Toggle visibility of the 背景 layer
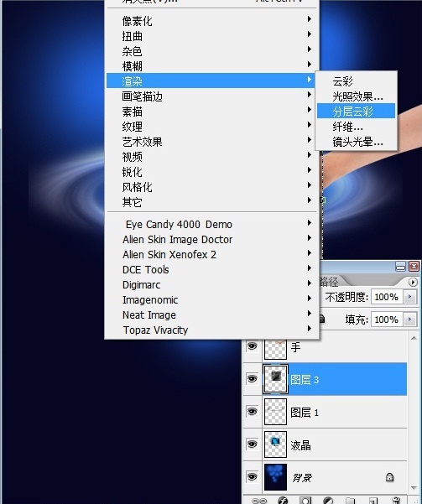Screen dimensions: 422x504 coord(253,476)
